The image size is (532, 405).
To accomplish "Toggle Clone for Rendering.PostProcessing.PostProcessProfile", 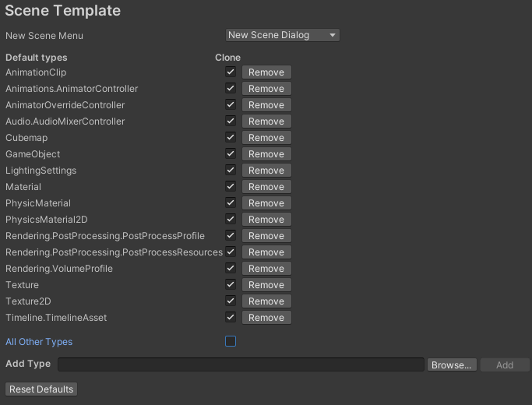I will point(231,235).
